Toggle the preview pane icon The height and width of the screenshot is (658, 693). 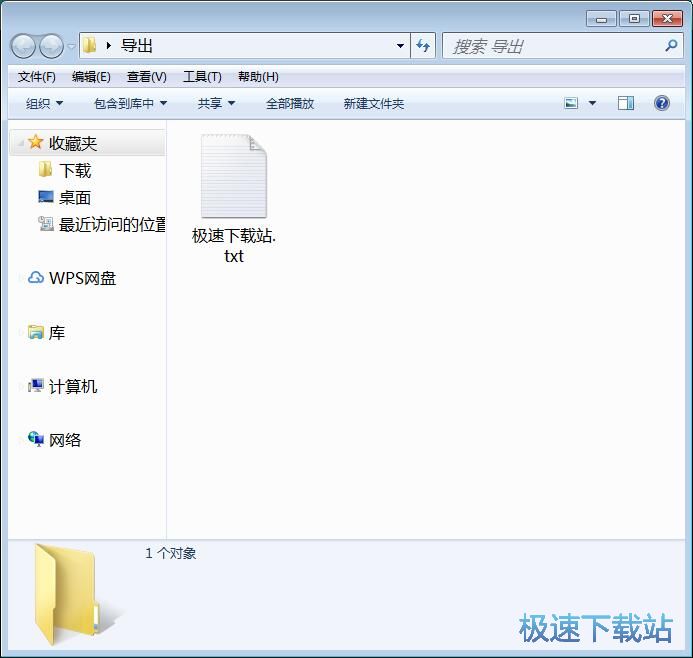coord(626,103)
